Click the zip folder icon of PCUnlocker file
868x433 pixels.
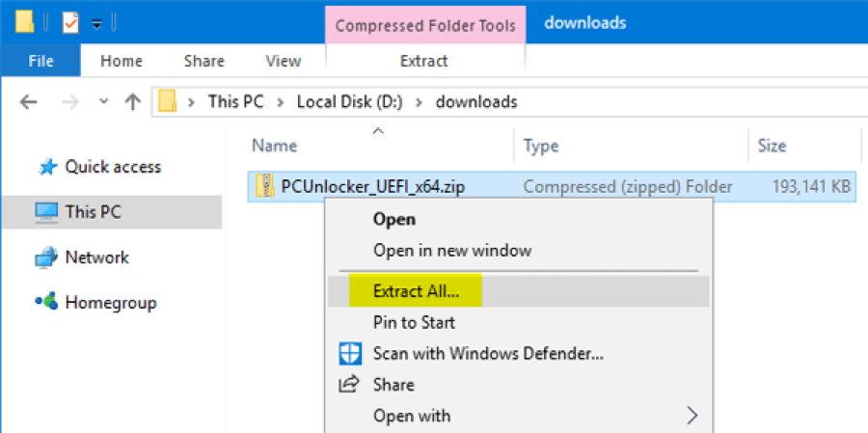pos(266,186)
